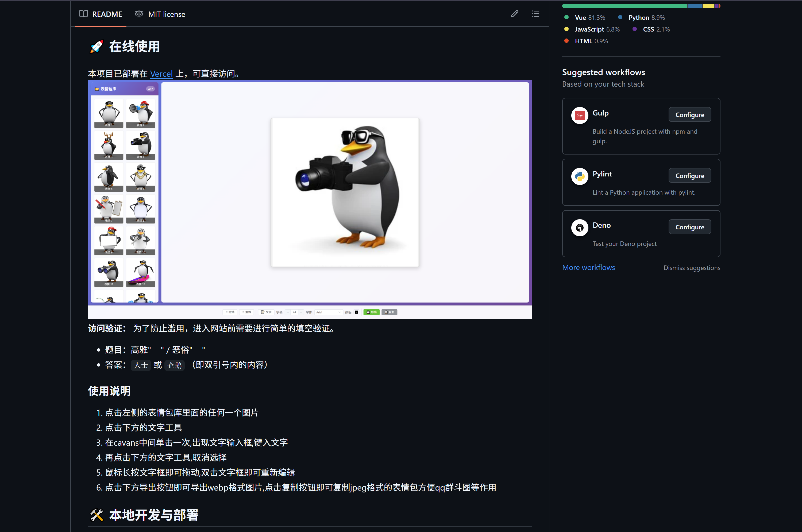Follow the Vercel hyperlink in README
802x532 pixels.
161,74
